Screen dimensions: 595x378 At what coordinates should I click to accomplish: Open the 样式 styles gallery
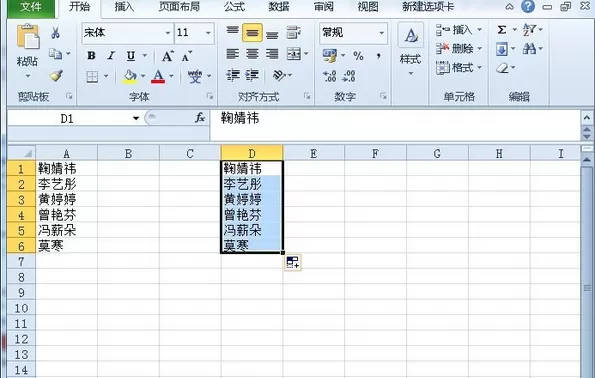tap(411, 49)
